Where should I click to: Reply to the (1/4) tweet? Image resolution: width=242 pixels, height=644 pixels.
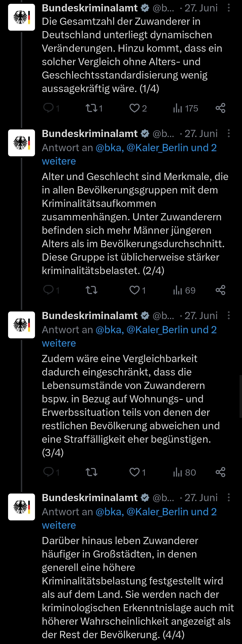51,108
